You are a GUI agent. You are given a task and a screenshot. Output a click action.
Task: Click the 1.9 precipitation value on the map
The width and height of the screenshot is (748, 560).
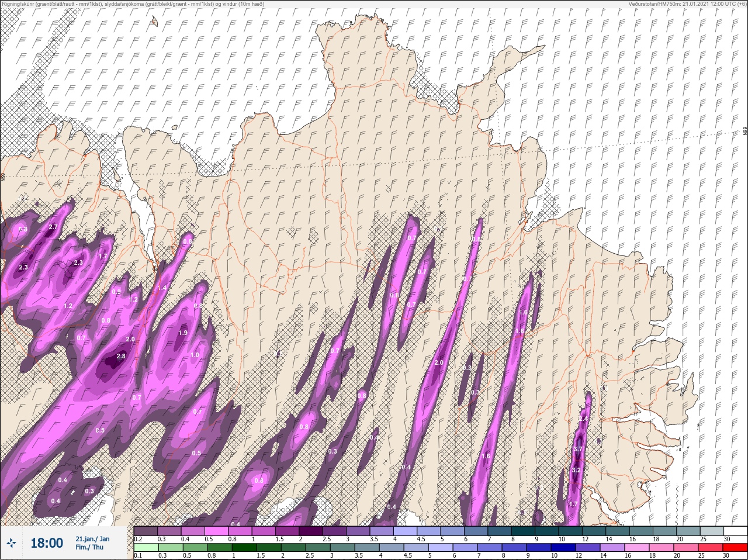click(x=182, y=333)
